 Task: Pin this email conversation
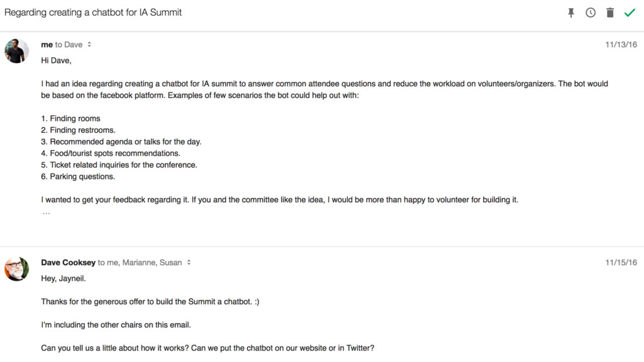(x=571, y=13)
